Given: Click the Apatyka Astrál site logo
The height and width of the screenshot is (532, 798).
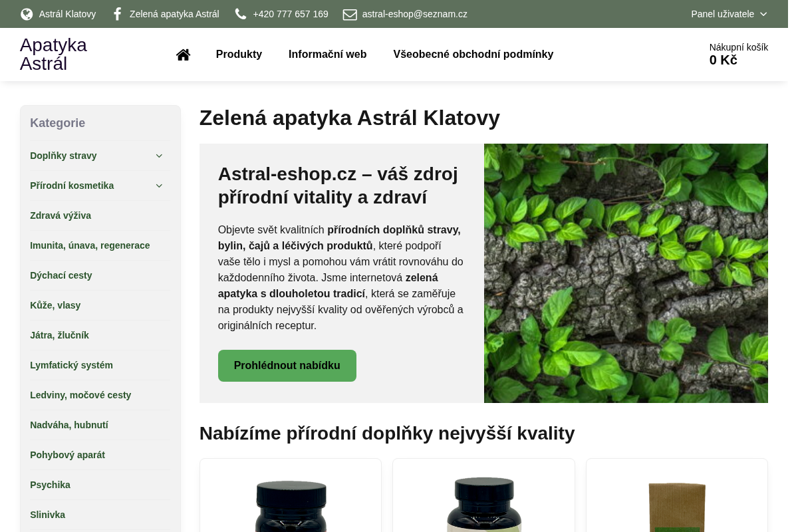Looking at the screenshot, I should 53,55.
